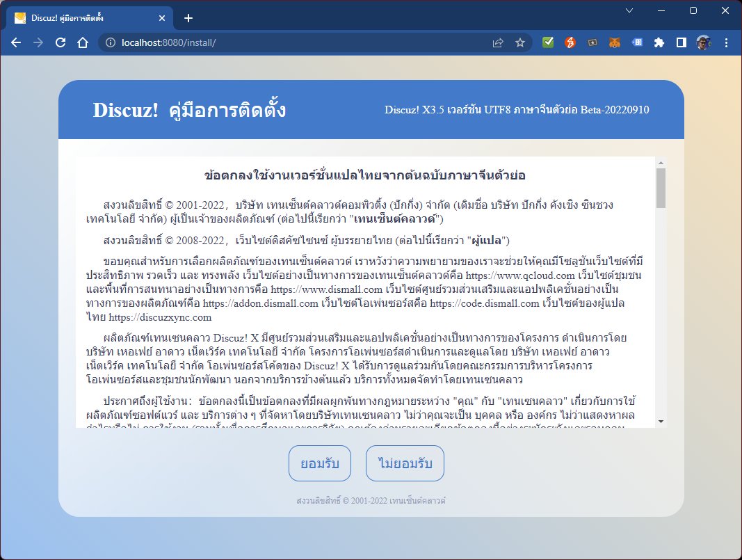Click the address bar URL localhost:8080/install/
This screenshot has height=560, width=742.
coord(168,42)
